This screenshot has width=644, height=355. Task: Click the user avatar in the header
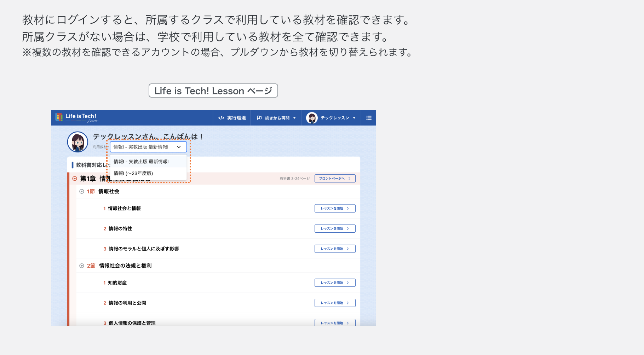tap(312, 118)
